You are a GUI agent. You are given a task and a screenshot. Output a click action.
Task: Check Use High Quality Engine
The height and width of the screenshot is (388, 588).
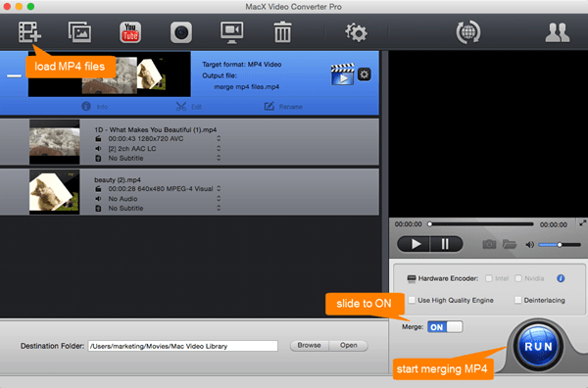pos(412,300)
